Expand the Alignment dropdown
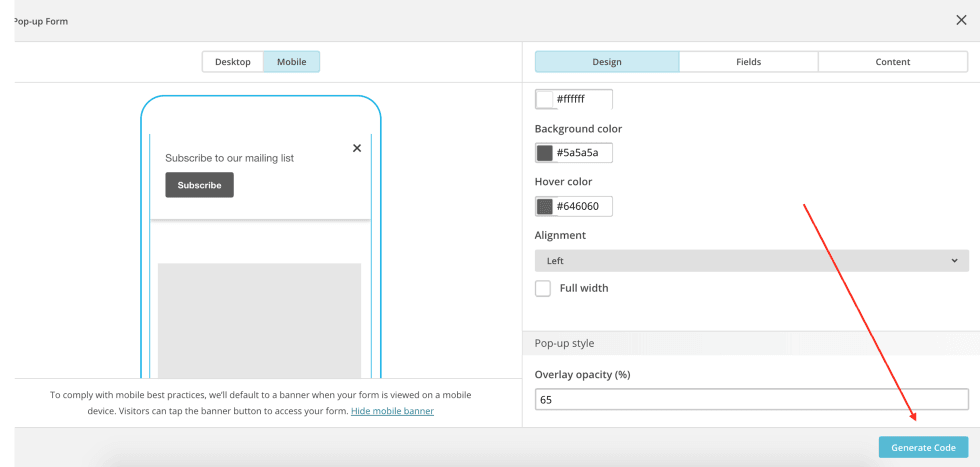This screenshot has height=467, width=980. [x=751, y=261]
